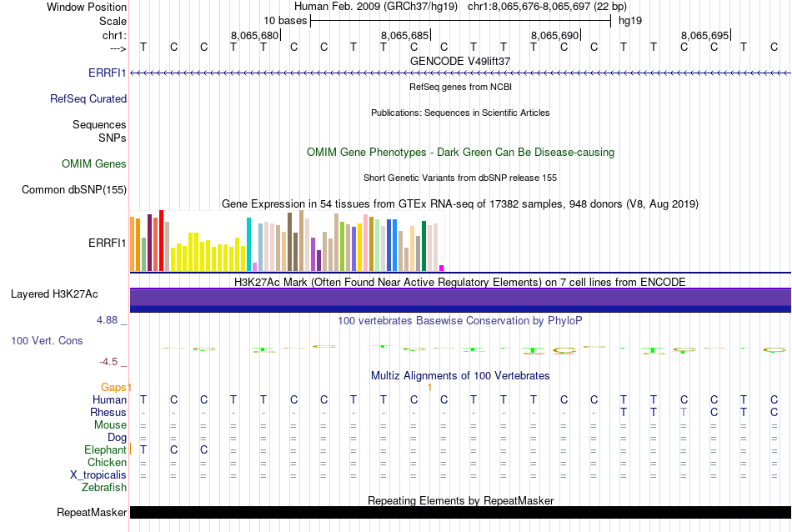Viewport: 792px width, 532px height.
Task: Click Publications: Sequences in Scientific Articles title
Action: [460, 113]
